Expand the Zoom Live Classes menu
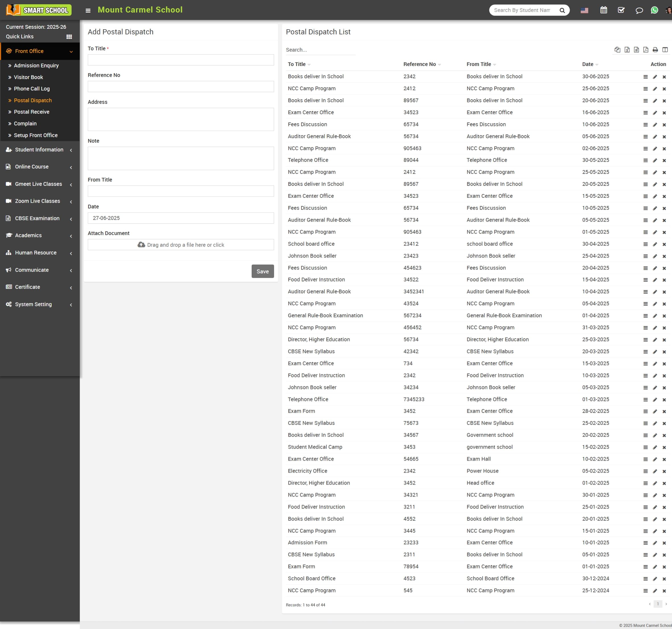 [40, 201]
